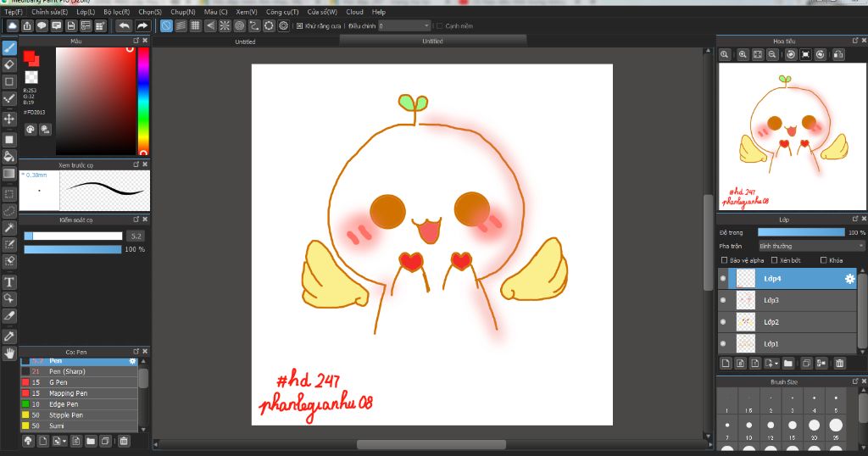
Task: Select the rectangular Selection tool
Action: pos(8,194)
